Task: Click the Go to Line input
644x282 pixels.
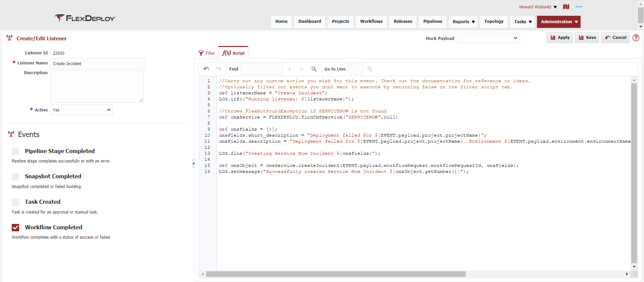Action: [x=355, y=69]
